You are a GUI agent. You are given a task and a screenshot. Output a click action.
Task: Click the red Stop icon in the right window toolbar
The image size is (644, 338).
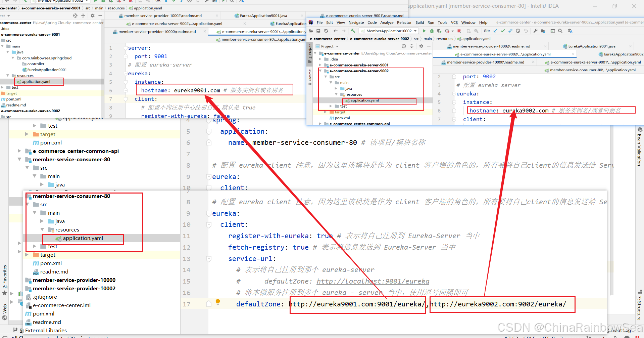[459, 31]
